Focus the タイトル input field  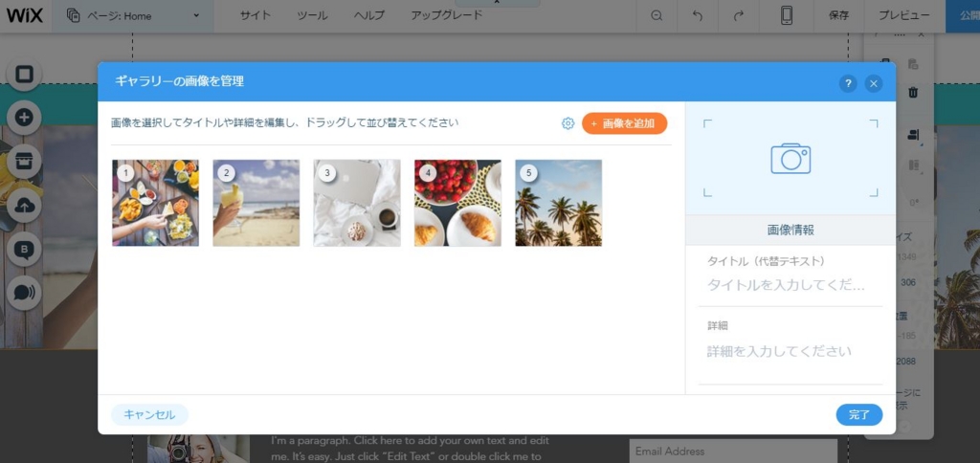click(x=791, y=285)
